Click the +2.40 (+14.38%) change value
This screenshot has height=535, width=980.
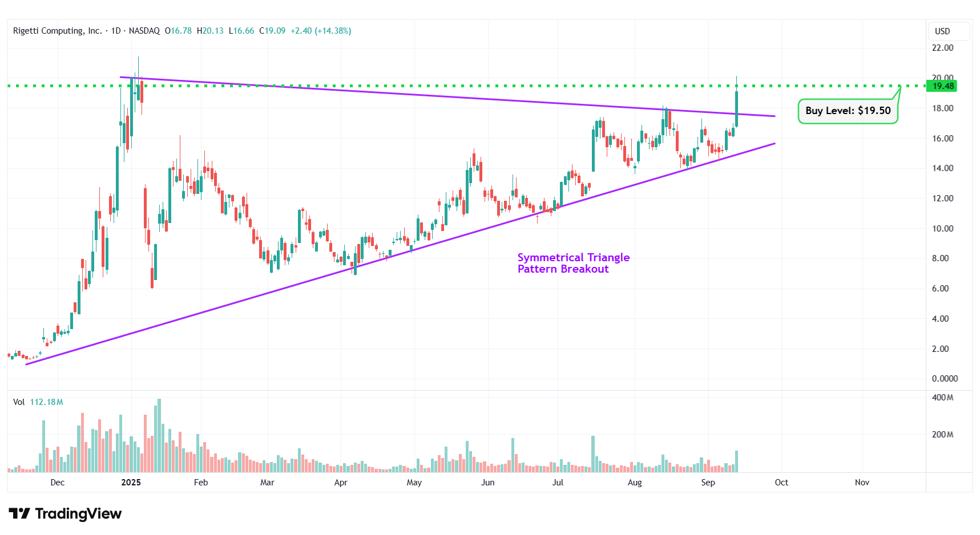coord(321,31)
